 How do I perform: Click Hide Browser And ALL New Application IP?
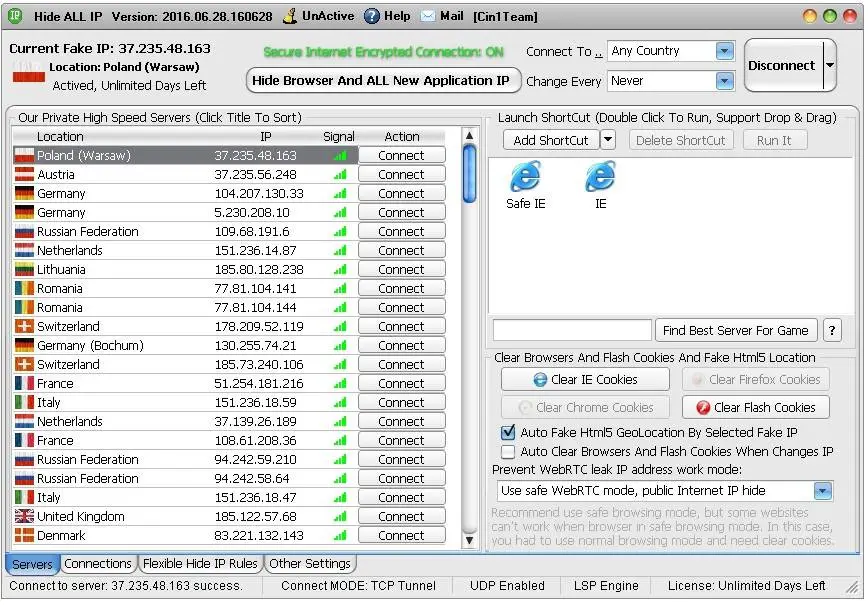coord(381,81)
